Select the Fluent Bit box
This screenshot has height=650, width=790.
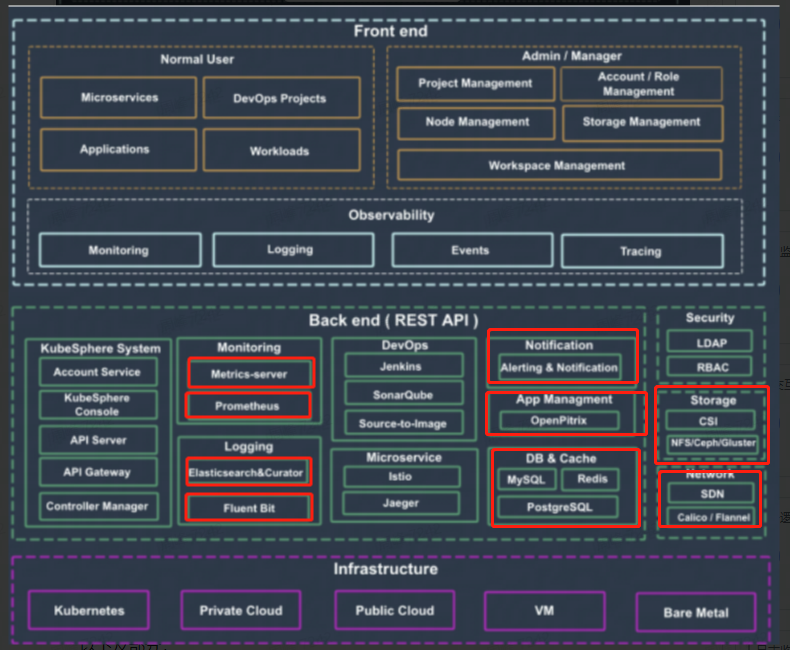tap(249, 508)
